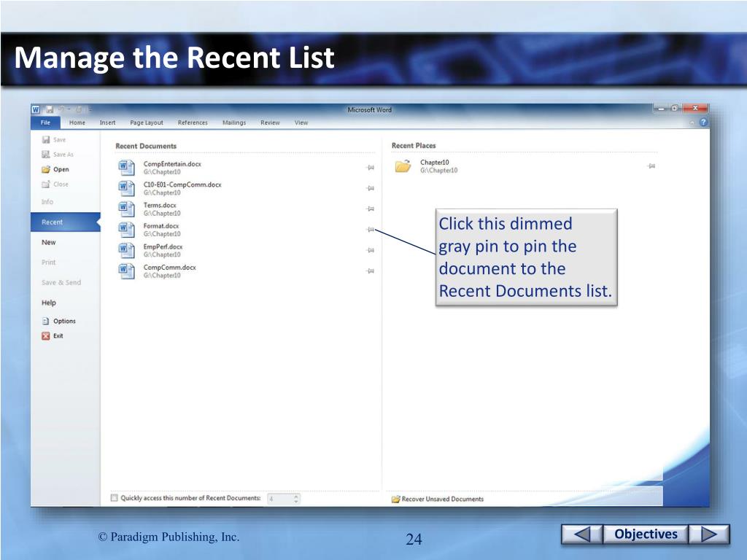
Task: Enable Quickly access this number of Recent Documents
Action: (115, 498)
